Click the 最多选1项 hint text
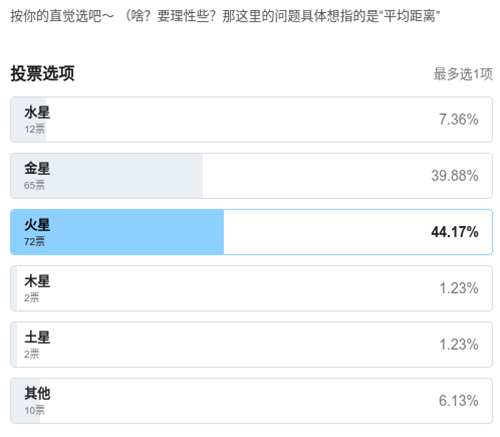This screenshot has width=500, height=437. (463, 74)
